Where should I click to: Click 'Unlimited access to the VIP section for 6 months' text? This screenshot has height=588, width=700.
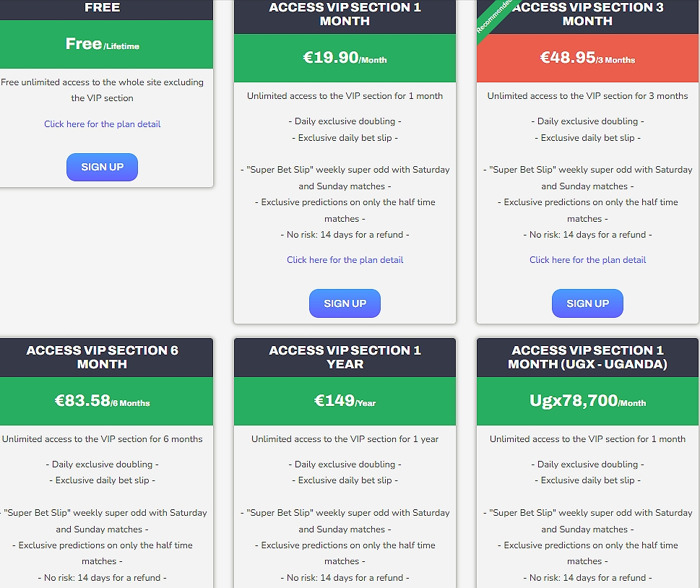(x=102, y=439)
